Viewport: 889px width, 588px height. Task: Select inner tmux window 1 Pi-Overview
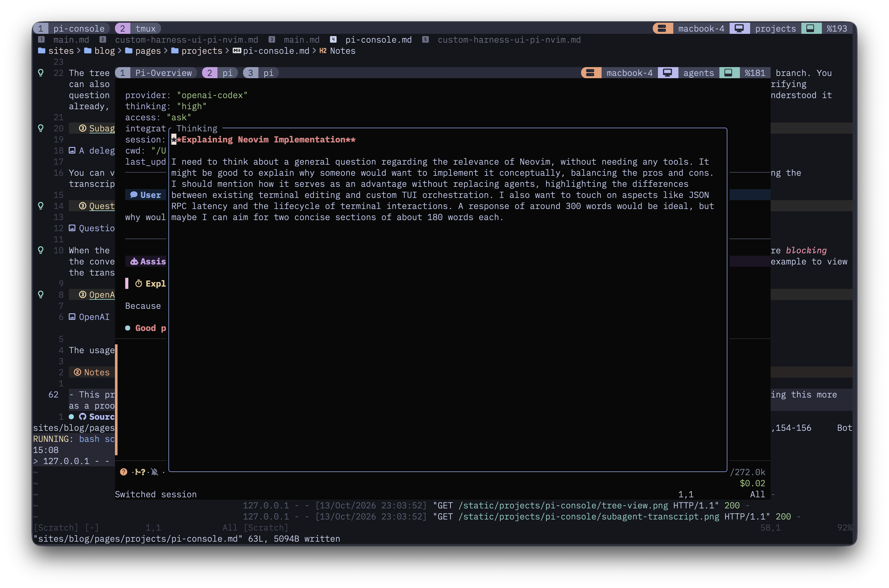click(156, 73)
